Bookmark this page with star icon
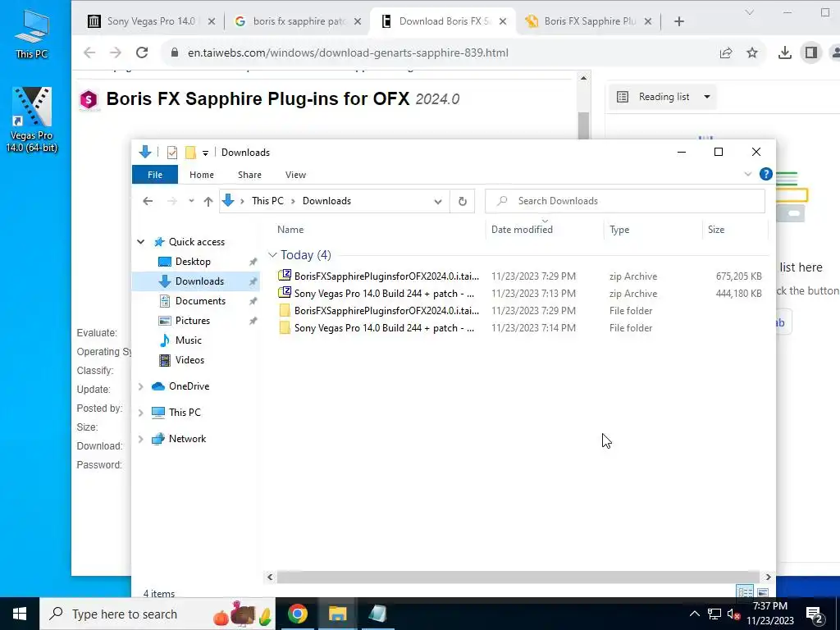The image size is (840, 630). pyautogui.click(x=752, y=52)
